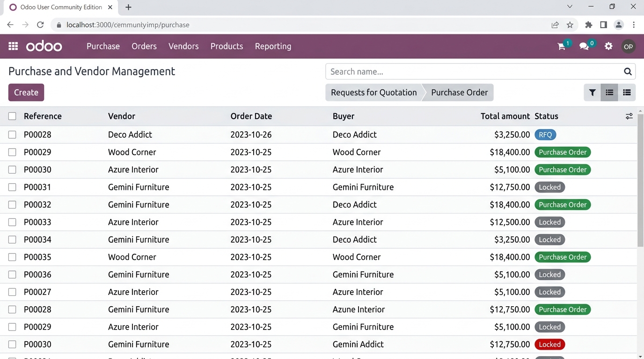
Task: Open the Reporting menu
Action: (x=273, y=46)
